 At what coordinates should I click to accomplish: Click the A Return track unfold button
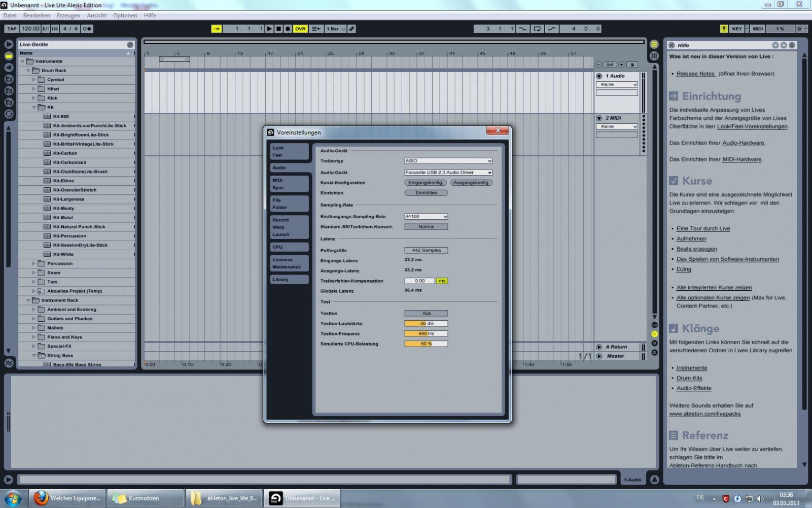coord(599,347)
